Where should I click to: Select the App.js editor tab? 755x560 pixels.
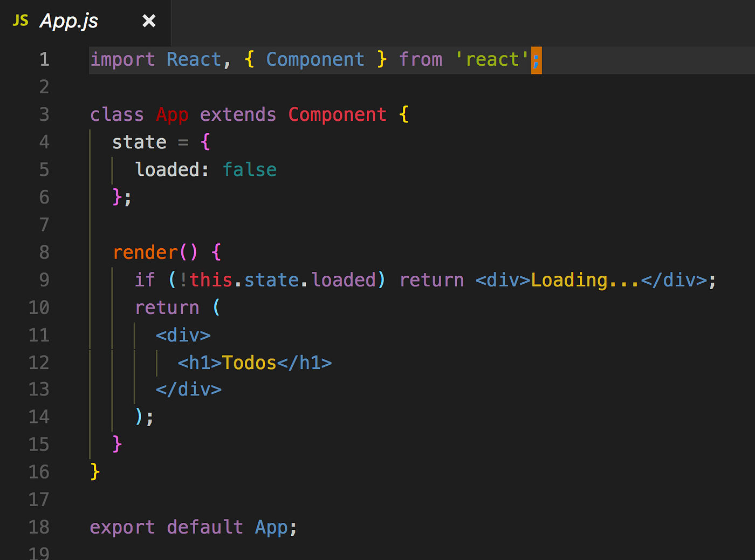pyautogui.click(x=68, y=21)
